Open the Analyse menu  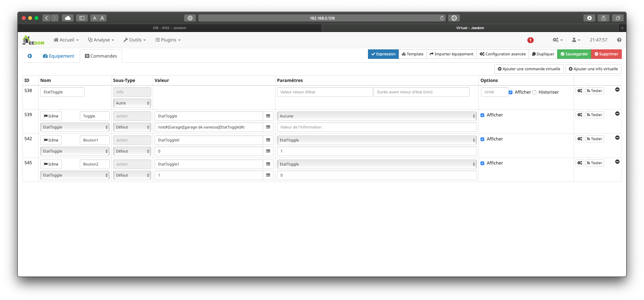click(101, 40)
